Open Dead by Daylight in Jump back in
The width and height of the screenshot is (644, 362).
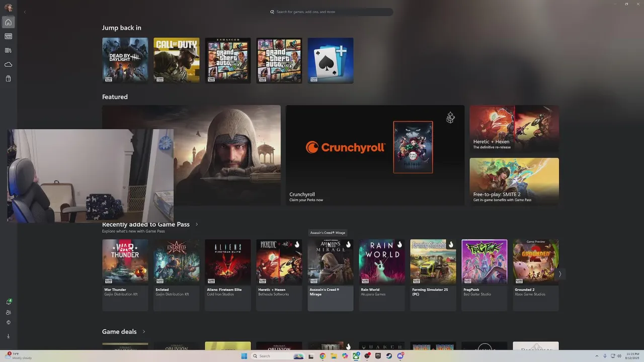[x=125, y=60]
